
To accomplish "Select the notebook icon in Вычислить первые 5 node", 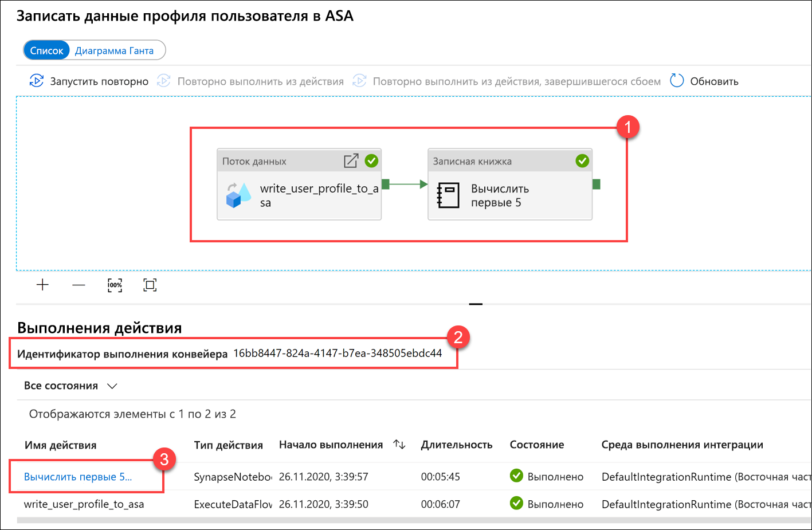I will (x=448, y=195).
